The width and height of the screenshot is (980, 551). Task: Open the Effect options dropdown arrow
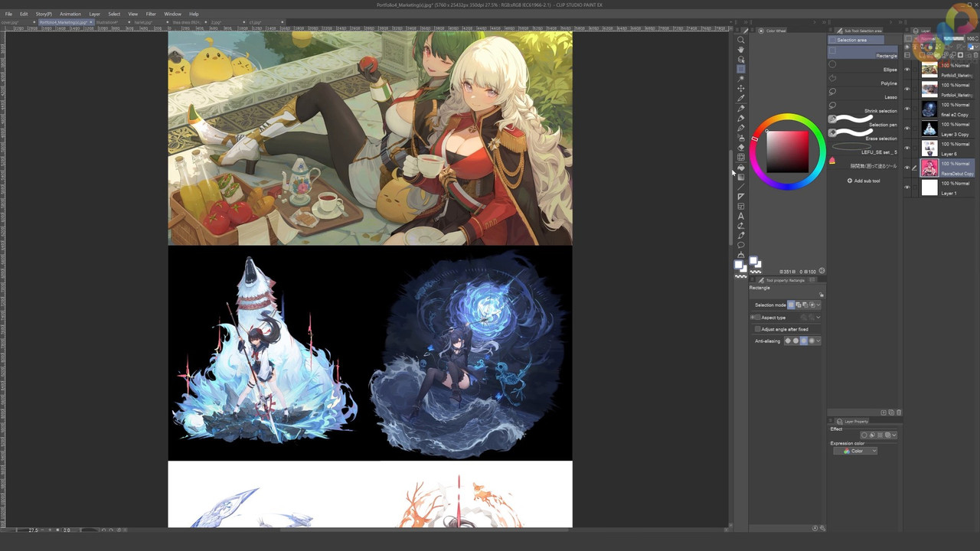894,435
